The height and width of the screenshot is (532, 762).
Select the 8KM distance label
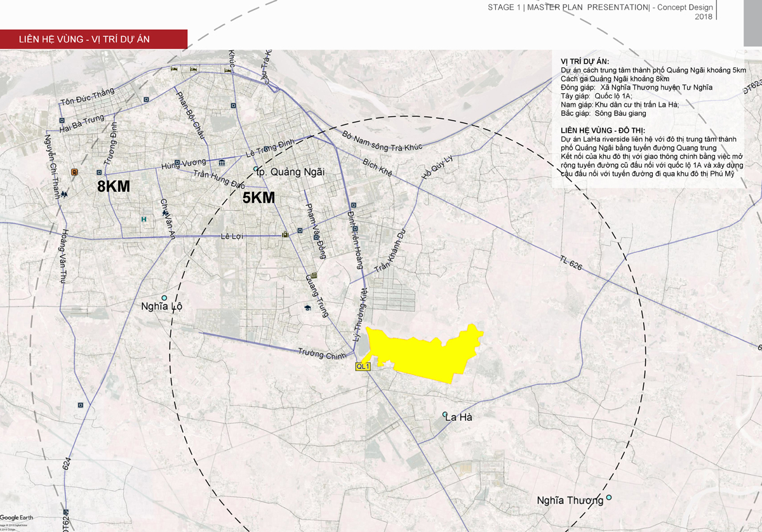114,187
